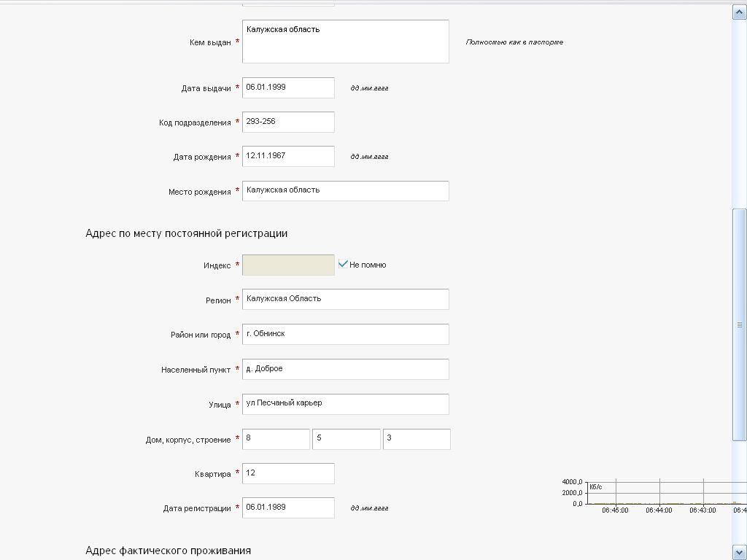Viewport: 747px width, 560px height.
Task: Click the корпус field containing 5
Action: click(x=347, y=439)
